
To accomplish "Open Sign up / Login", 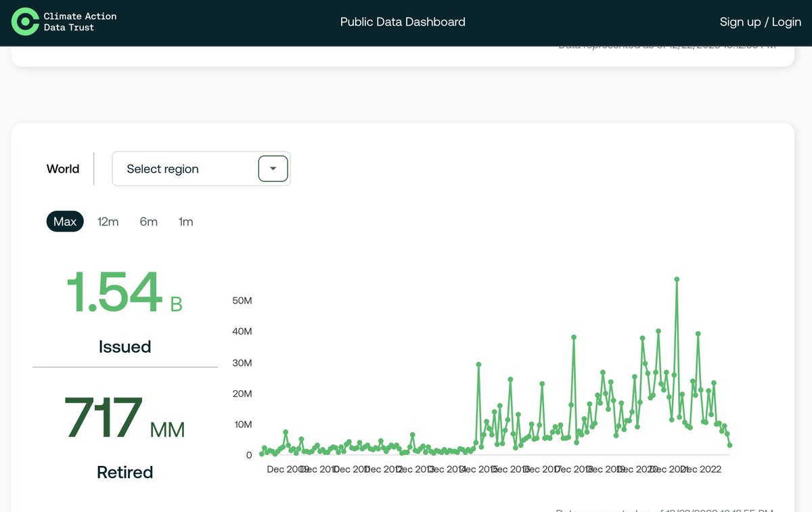I will coord(760,21).
